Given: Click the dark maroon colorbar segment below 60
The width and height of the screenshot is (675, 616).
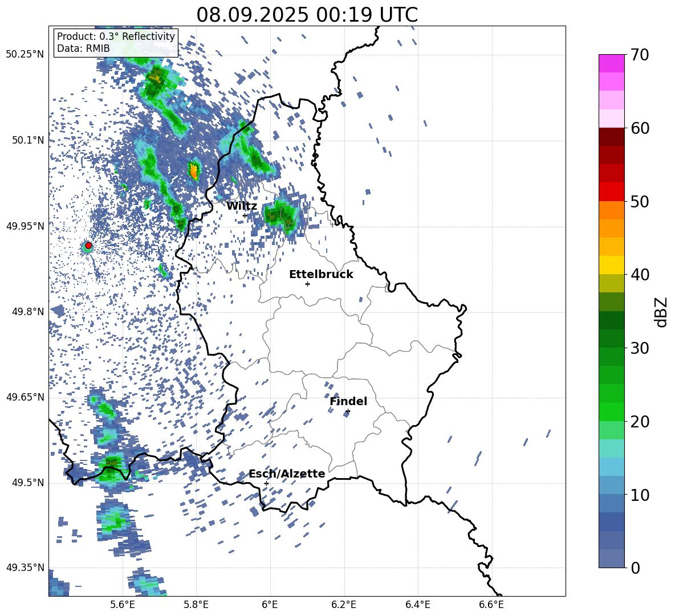Looking at the screenshot, I should click(x=611, y=137).
